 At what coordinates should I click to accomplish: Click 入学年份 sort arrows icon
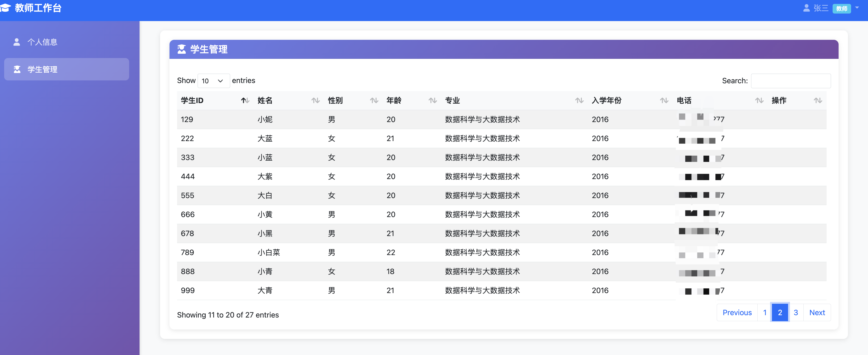pos(664,100)
